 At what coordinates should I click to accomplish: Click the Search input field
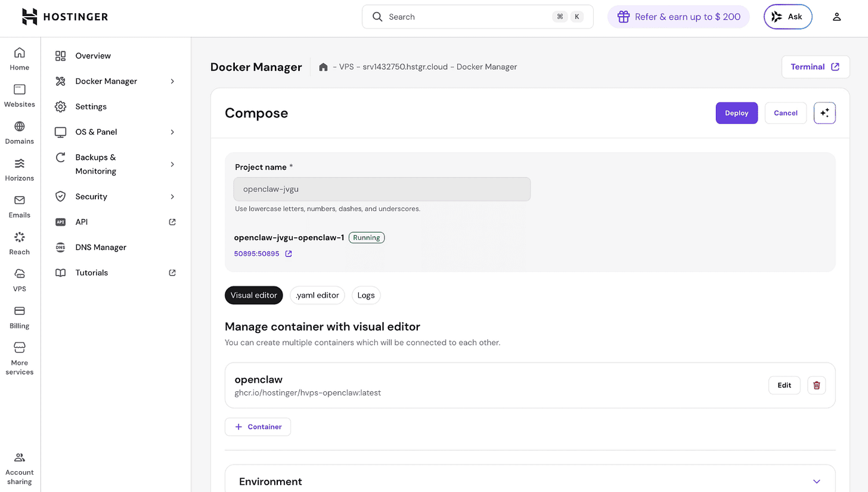[x=478, y=17]
